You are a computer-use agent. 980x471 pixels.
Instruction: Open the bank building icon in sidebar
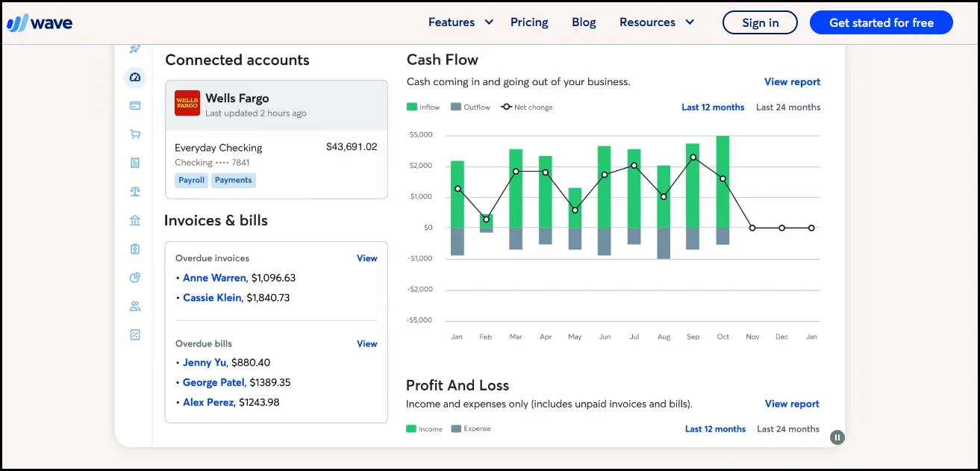[134, 219]
